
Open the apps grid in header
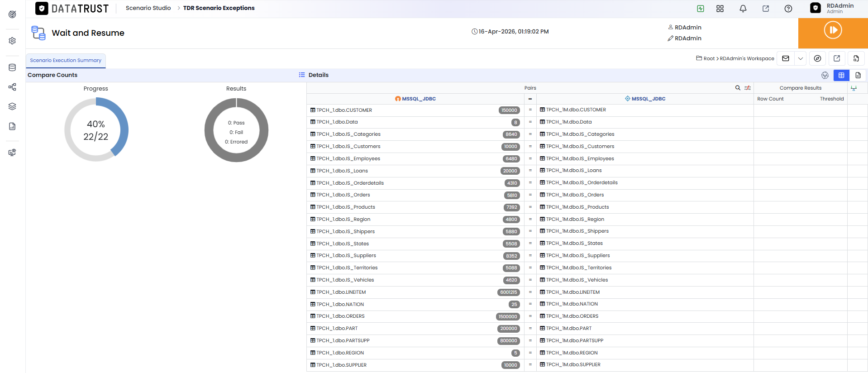(x=720, y=9)
